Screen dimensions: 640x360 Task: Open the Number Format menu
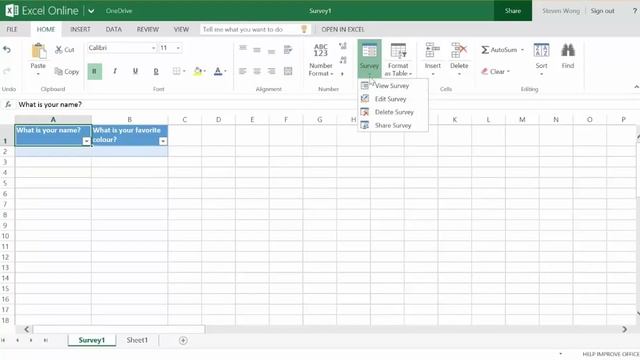tap(321, 60)
